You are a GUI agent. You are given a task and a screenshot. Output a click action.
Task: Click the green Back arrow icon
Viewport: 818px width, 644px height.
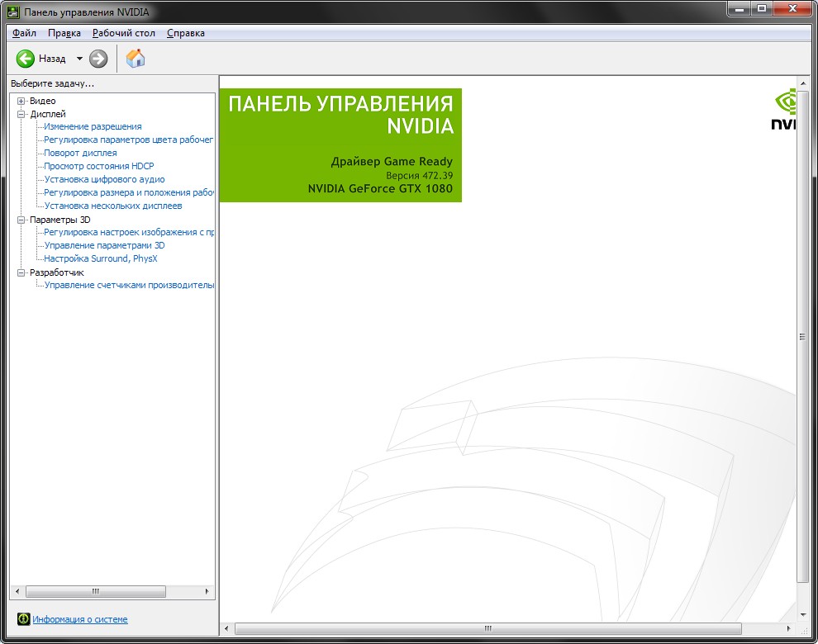25,59
